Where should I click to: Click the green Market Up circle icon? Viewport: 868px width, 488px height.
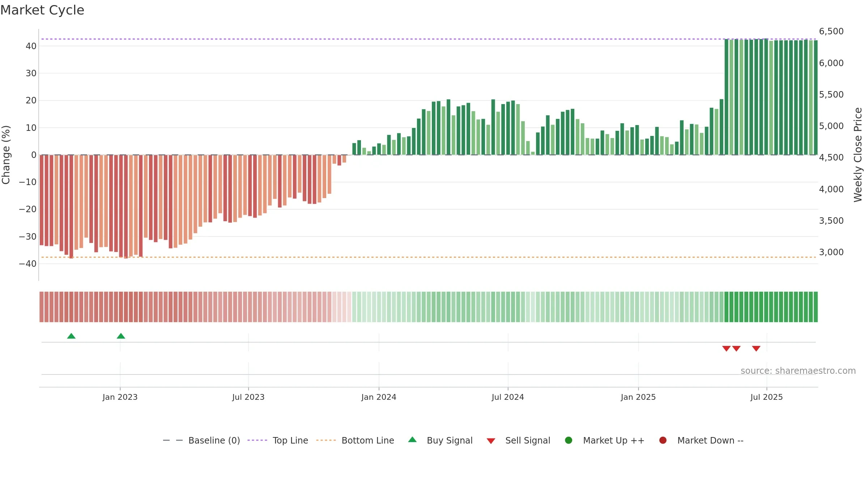tap(569, 440)
